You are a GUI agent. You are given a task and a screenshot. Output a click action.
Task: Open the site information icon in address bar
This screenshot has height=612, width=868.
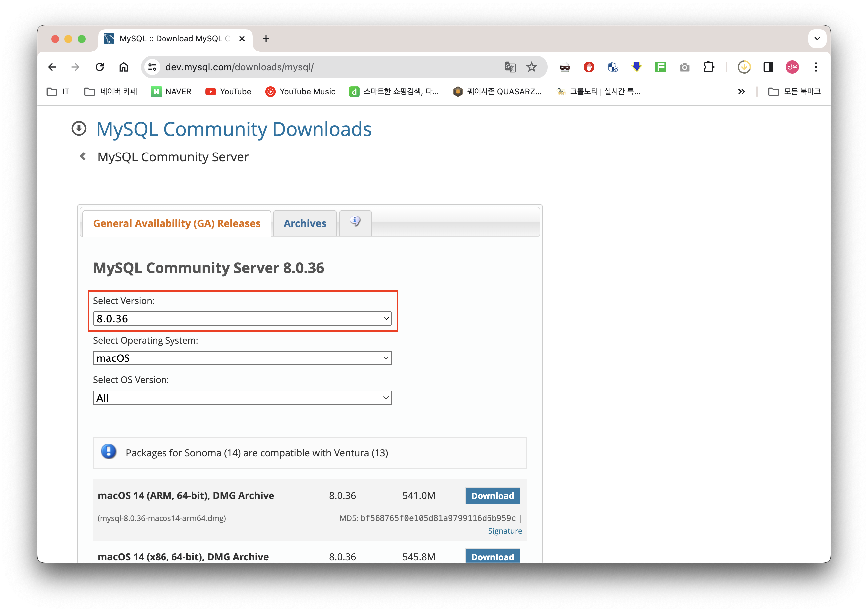(x=152, y=67)
